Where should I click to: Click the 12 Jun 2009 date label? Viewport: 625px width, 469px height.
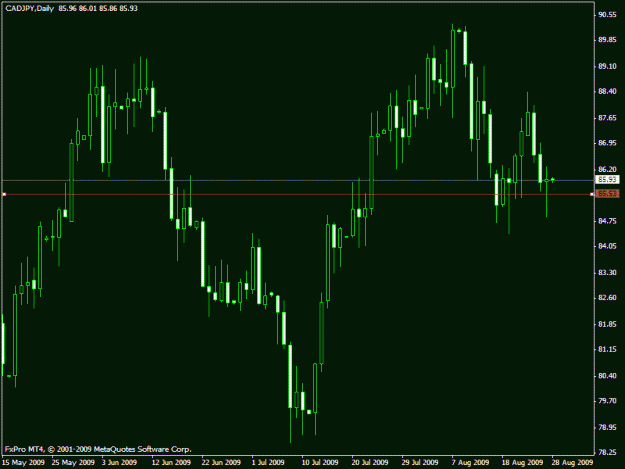[171, 463]
